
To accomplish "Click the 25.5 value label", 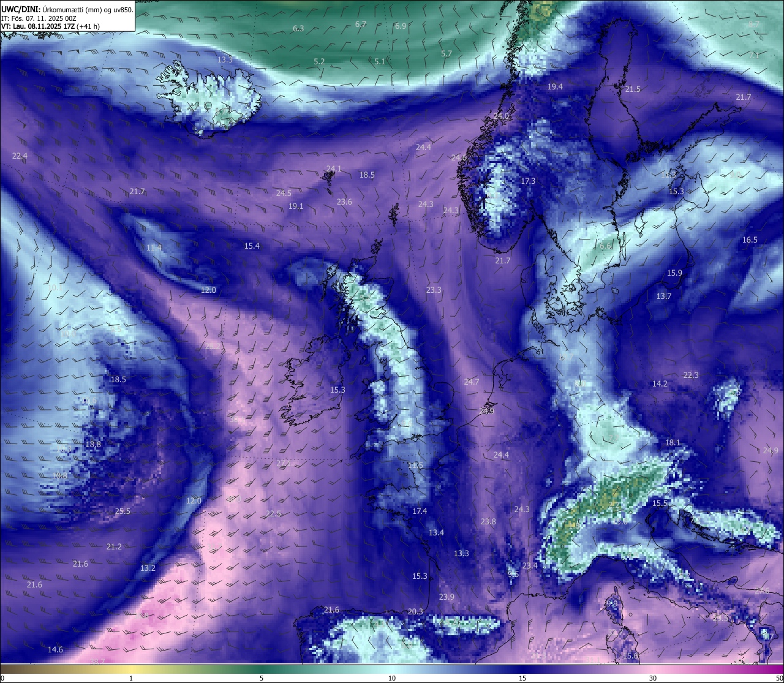I will (x=123, y=511).
